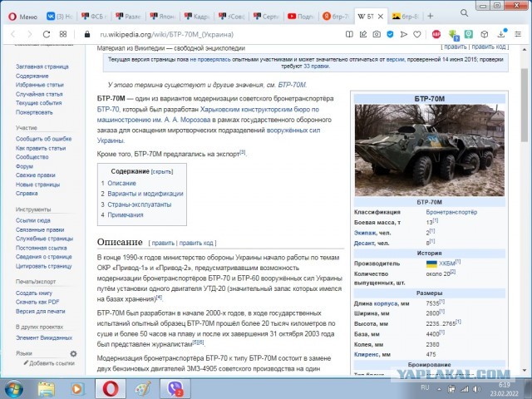Open the teal extension icon
This screenshot has height=399, width=532.
469,34
